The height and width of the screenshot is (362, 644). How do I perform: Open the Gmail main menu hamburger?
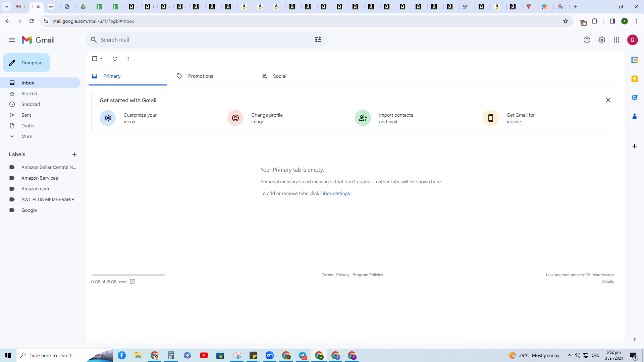click(12, 40)
